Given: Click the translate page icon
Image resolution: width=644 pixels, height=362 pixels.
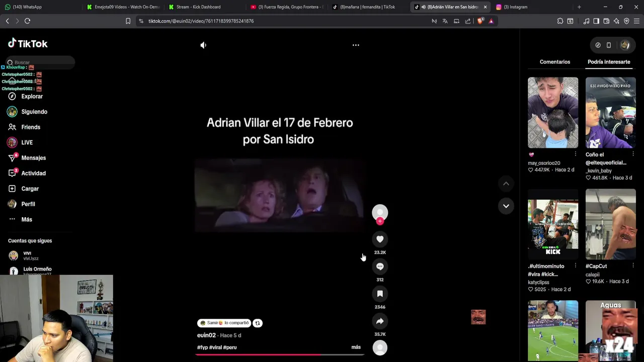Looking at the screenshot, I should click(x=445, y=21).
